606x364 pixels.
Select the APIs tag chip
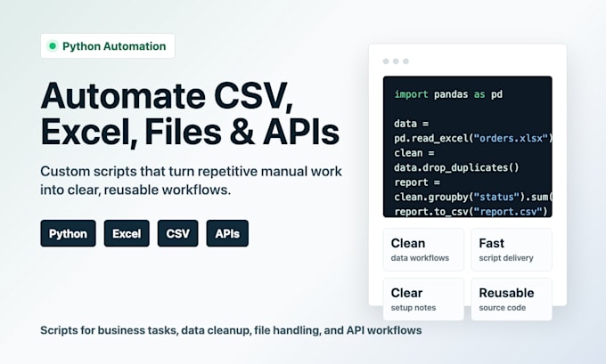pyautogui.click(x=227, y=233)
